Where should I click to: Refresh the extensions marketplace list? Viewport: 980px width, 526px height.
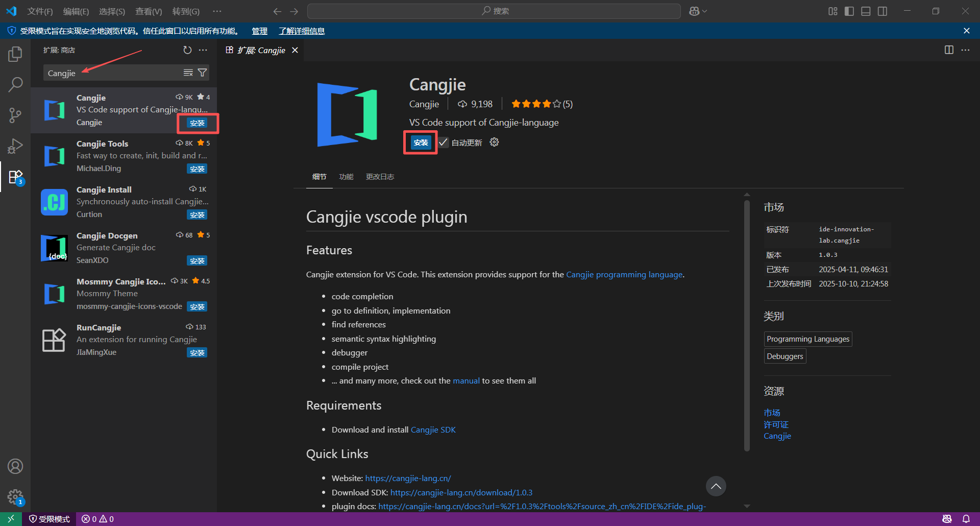[x=187, y=50]
